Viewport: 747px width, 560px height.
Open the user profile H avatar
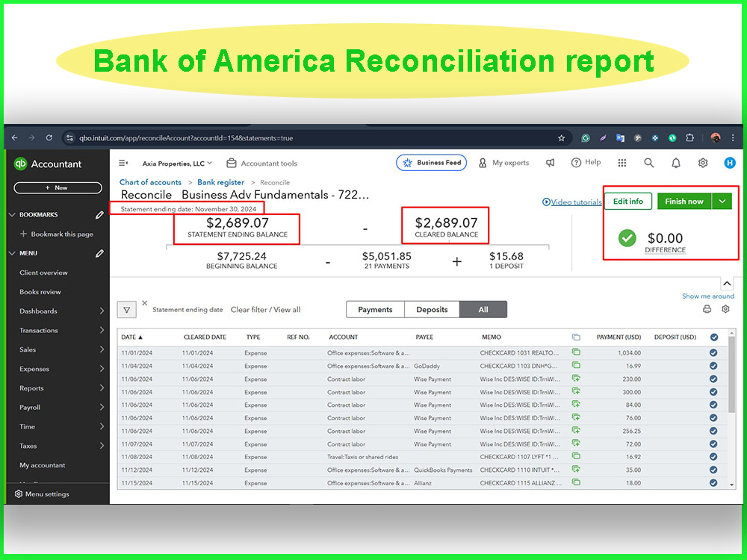click(730, 163)
